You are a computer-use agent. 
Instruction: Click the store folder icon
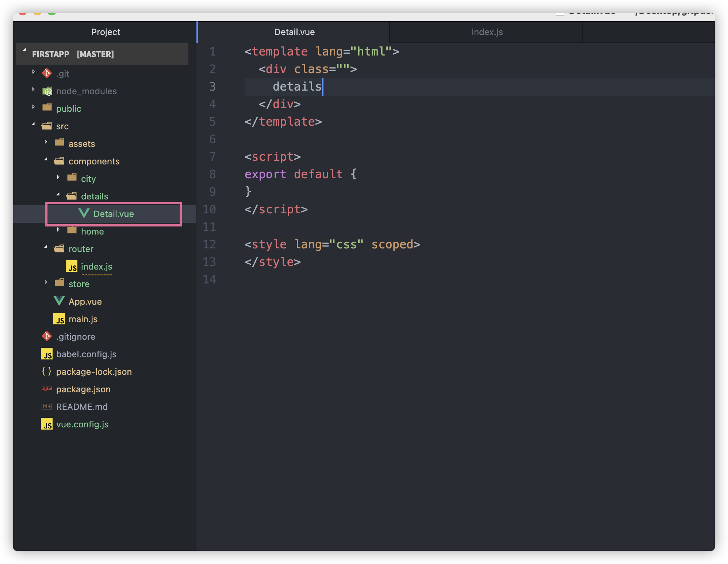[60, 282]
